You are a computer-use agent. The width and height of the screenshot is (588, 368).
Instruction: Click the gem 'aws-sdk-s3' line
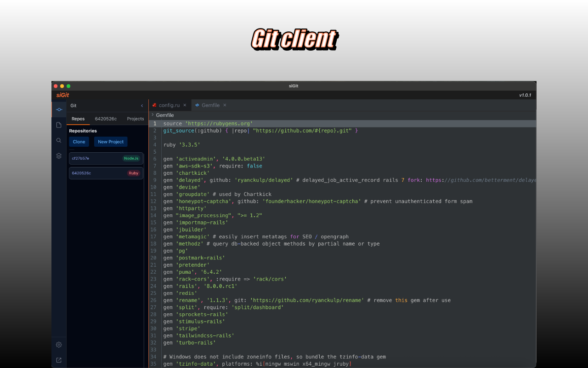(x=213, y=166)
